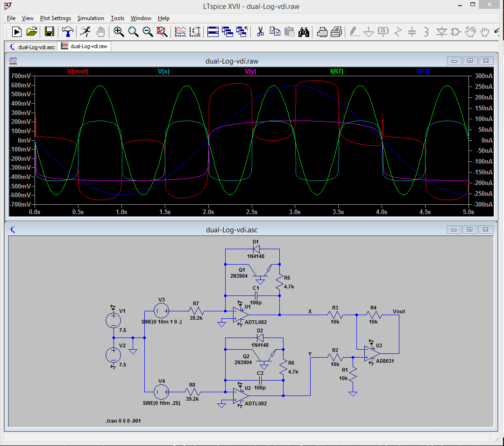Maximize the dual-Log-vdi.asc schematic window

(470, 230)
